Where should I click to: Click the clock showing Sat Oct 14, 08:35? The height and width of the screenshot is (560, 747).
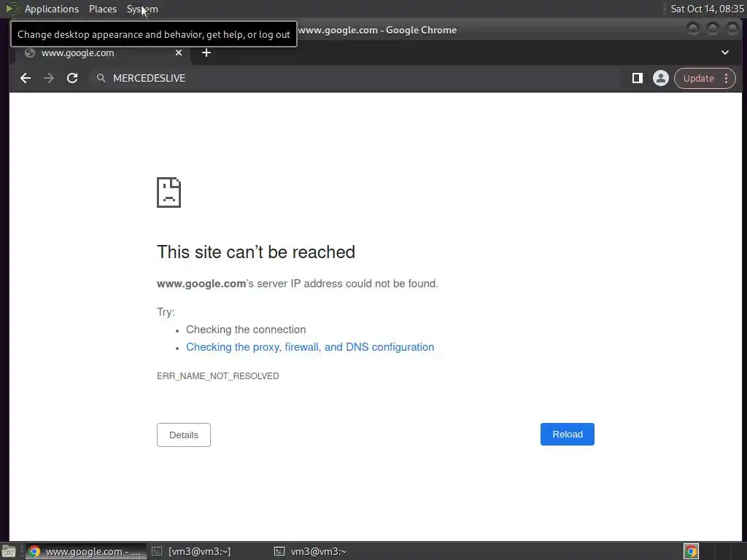(707, 9)
